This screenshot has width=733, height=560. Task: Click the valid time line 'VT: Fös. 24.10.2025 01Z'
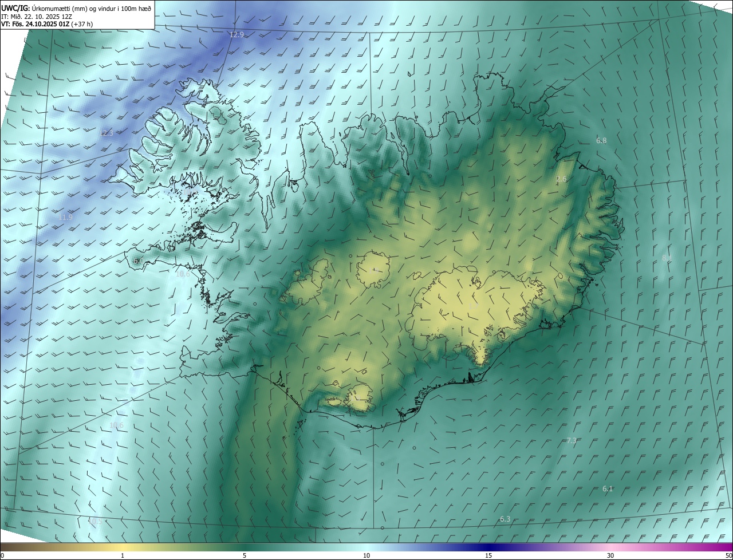click(35, 25)
